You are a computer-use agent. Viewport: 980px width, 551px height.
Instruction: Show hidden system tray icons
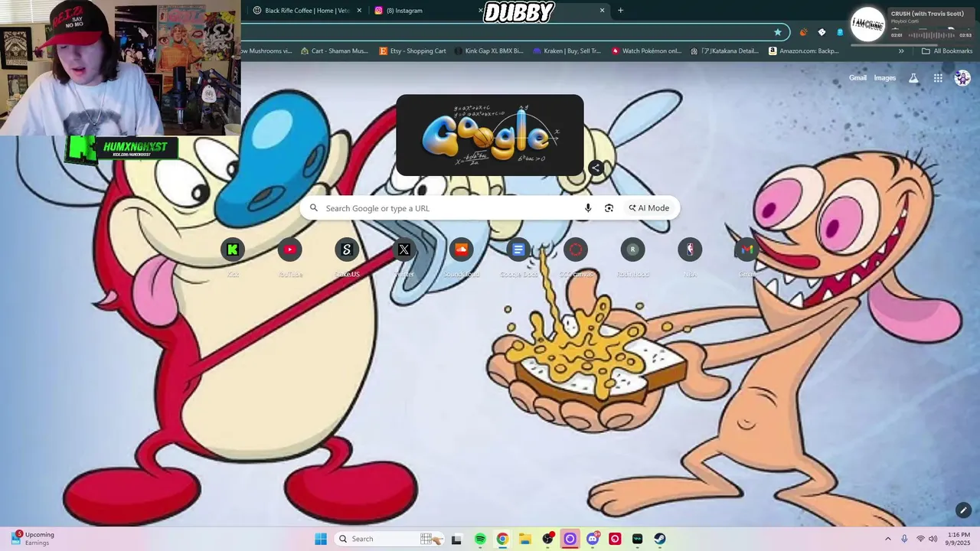coord(888,539)
